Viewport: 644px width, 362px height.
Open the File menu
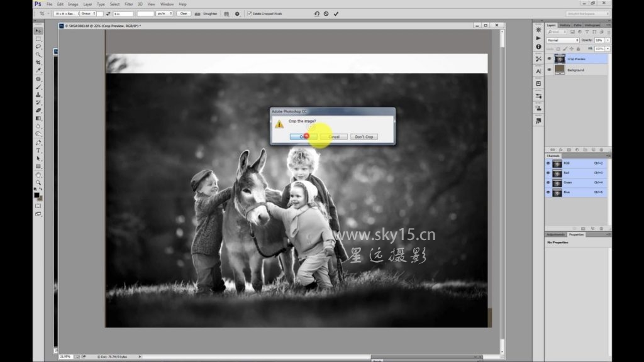[49, 4]
